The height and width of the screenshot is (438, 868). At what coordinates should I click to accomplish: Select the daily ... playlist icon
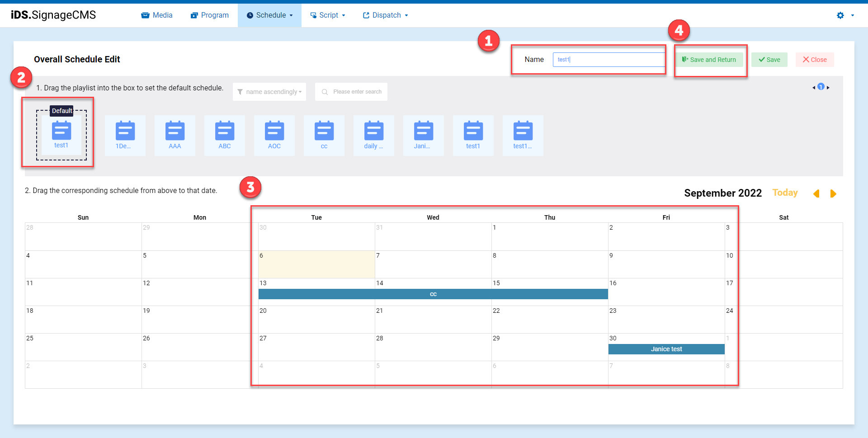point(374,135)
